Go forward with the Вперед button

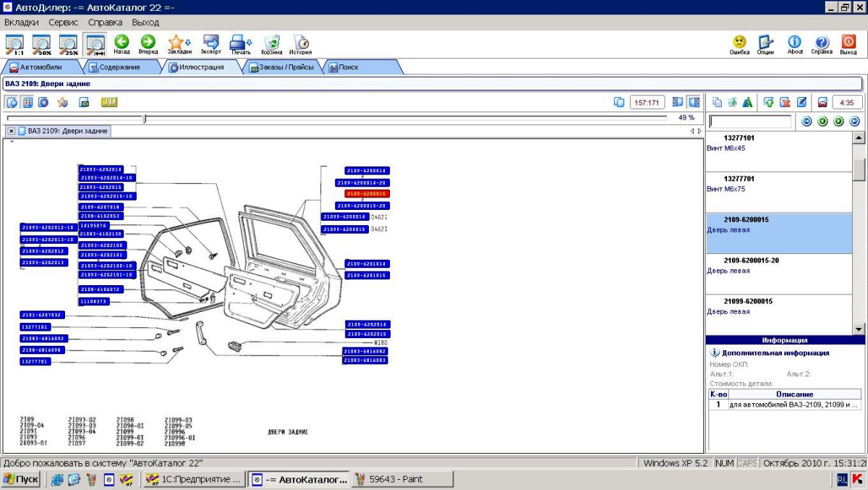coord(148,45)
